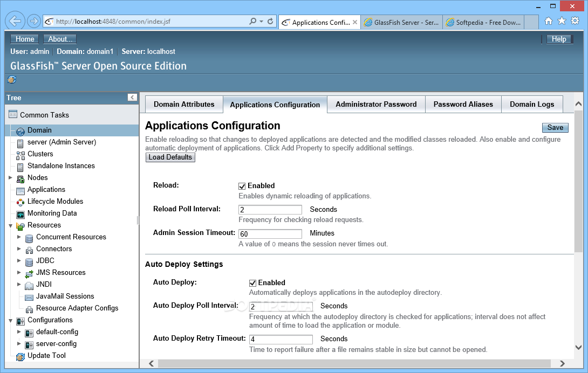Expand the JDBC node arrow
588x373 pixels.
click(x=19, y=260)
